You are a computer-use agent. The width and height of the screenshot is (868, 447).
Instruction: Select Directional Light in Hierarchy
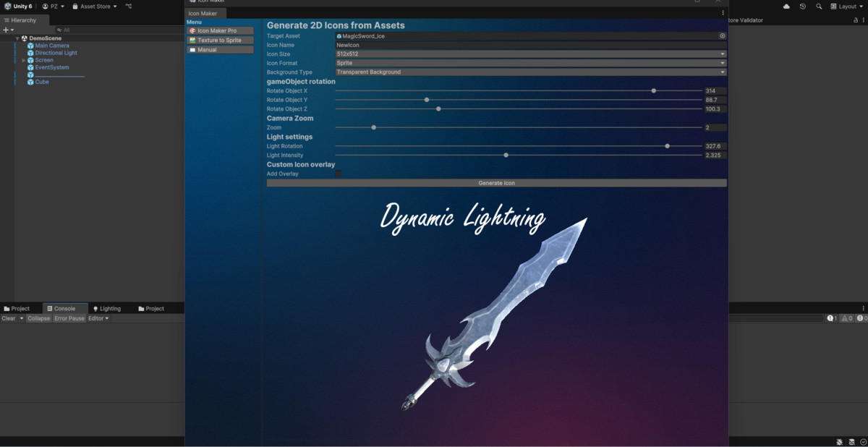tap(56, 53)
